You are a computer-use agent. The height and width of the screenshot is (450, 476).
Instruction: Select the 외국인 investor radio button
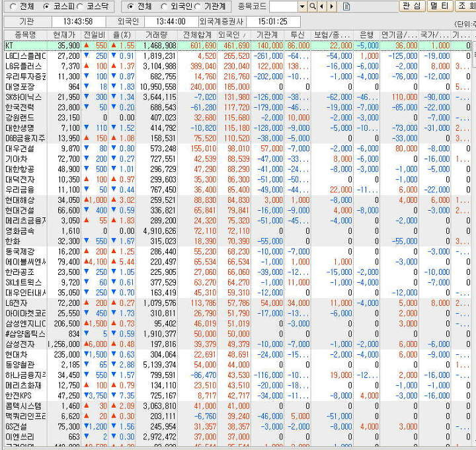click(x=164, y=7)
